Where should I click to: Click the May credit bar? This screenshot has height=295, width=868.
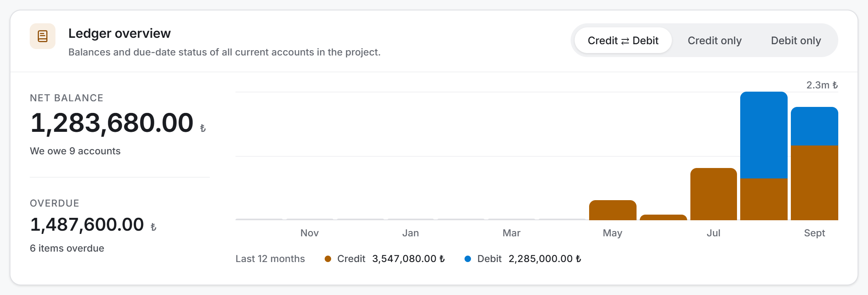coord(612,210)
